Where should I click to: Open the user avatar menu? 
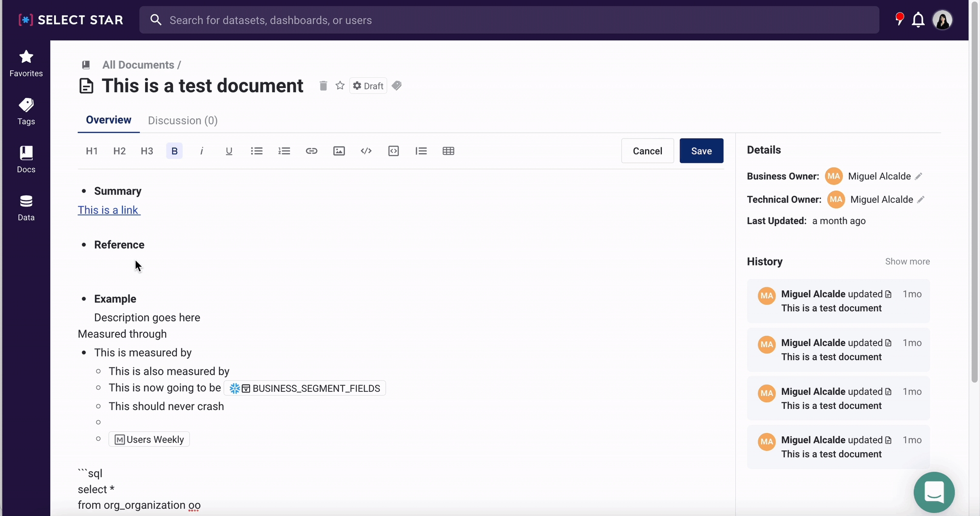[942, 20]
